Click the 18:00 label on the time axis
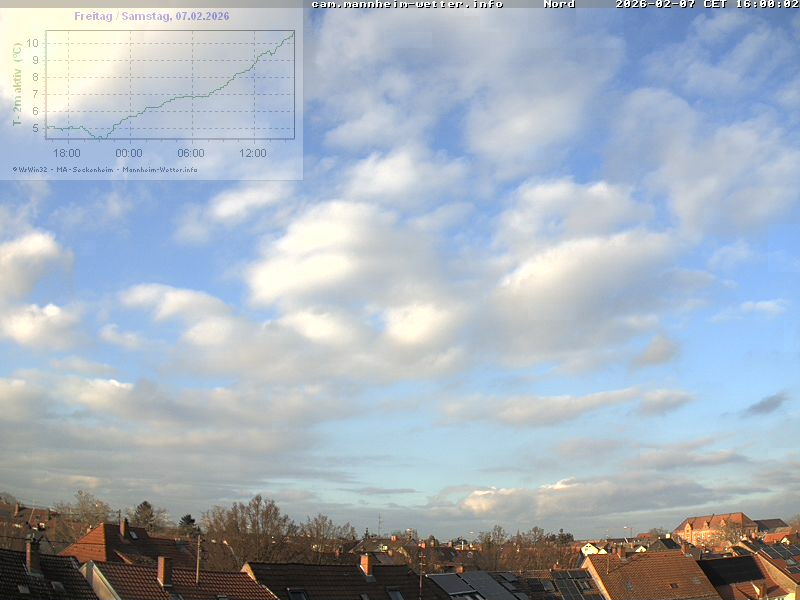 [x=66, y=153]
